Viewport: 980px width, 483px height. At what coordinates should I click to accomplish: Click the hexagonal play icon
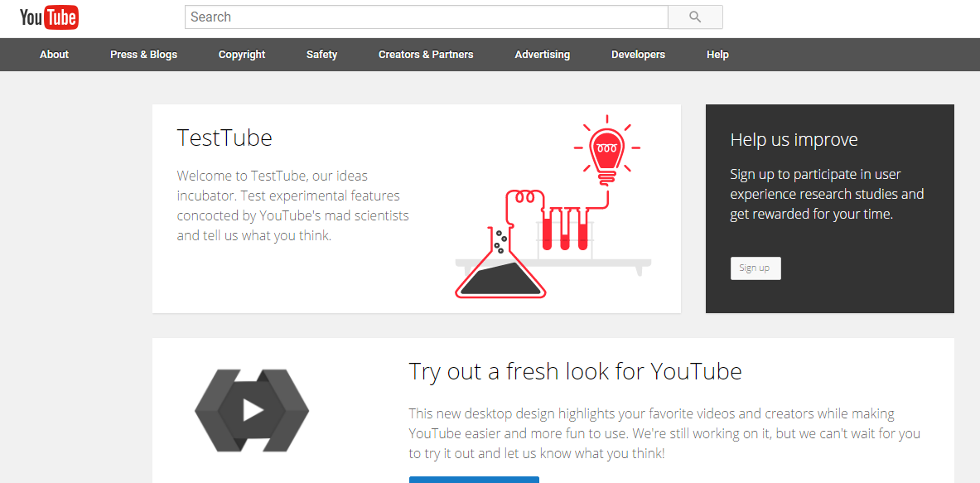point(252,410)
